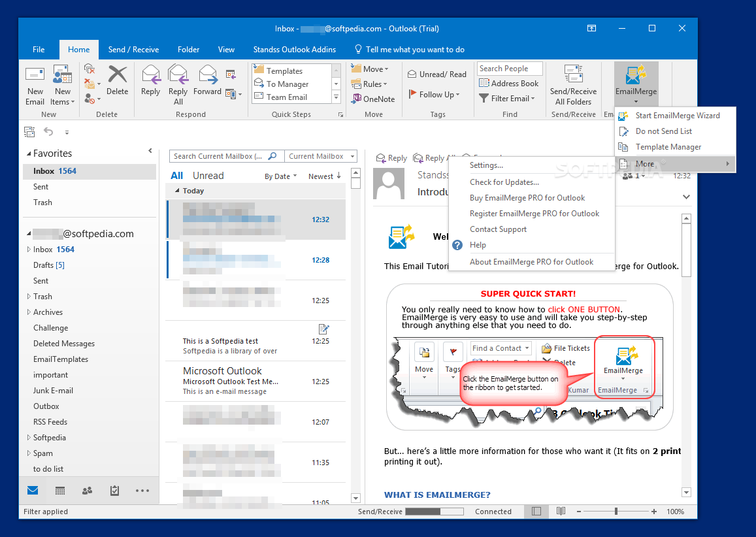Switch to People view icon
Viewport: 756px width, 537px height.
click(88, 491)
